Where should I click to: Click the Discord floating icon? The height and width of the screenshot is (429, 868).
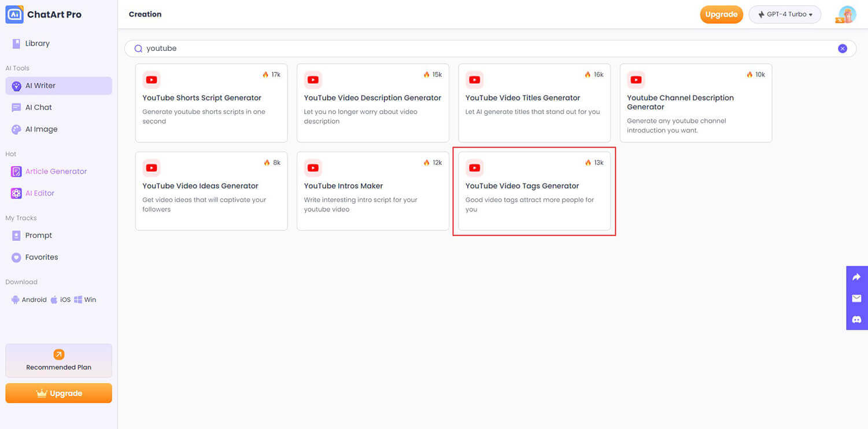point(857,320)
